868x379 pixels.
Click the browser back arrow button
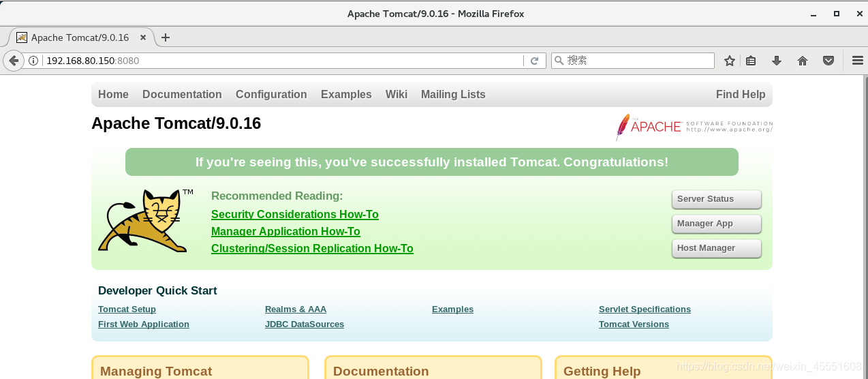[13, 61]
